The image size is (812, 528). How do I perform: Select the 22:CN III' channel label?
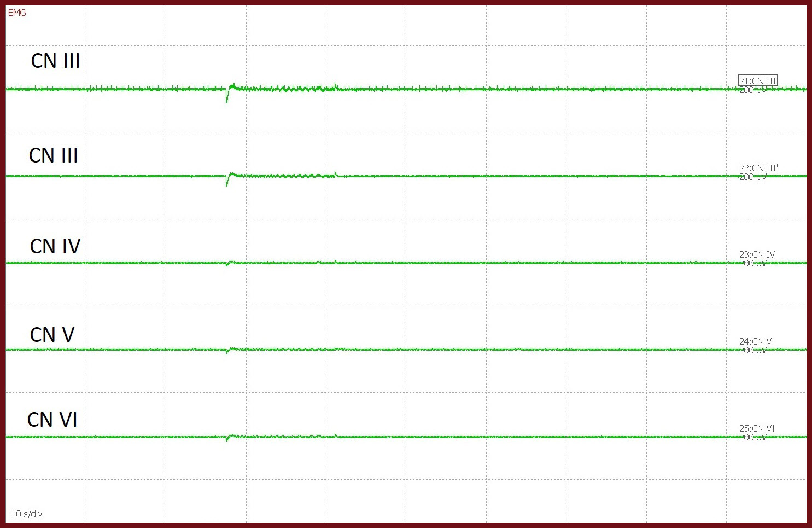(758, 168)
